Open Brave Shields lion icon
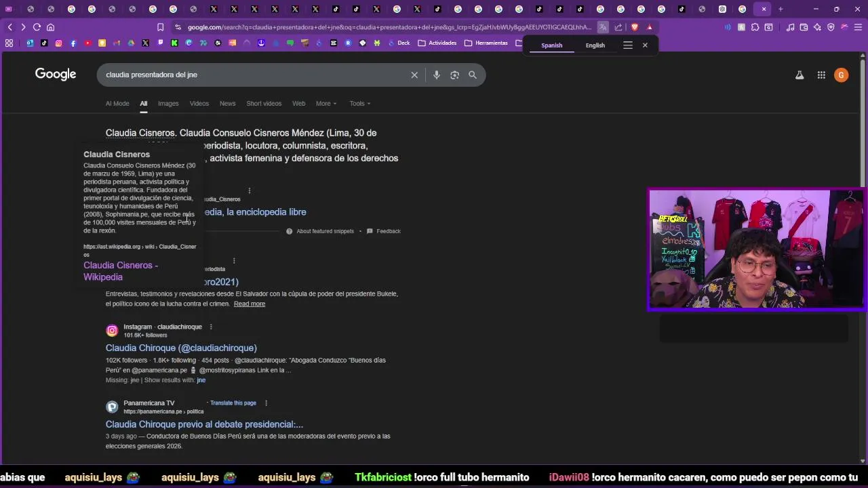Screen dimensions: 868x488 pos(635,27)
